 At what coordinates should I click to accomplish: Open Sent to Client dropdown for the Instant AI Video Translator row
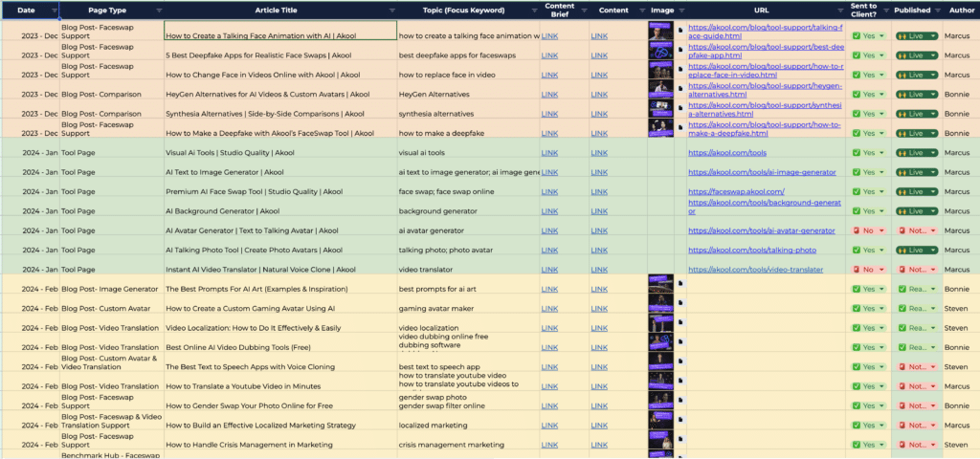(x=868, y=270)
